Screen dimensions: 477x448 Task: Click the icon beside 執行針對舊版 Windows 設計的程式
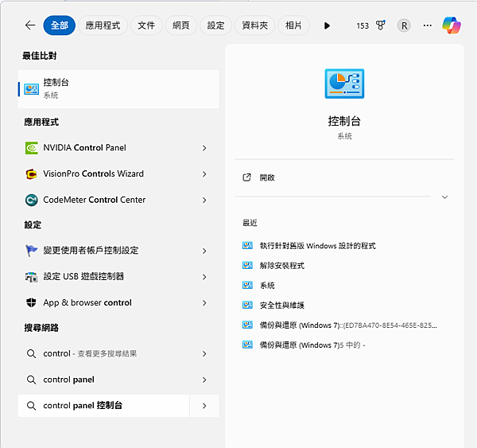[247, 245]
